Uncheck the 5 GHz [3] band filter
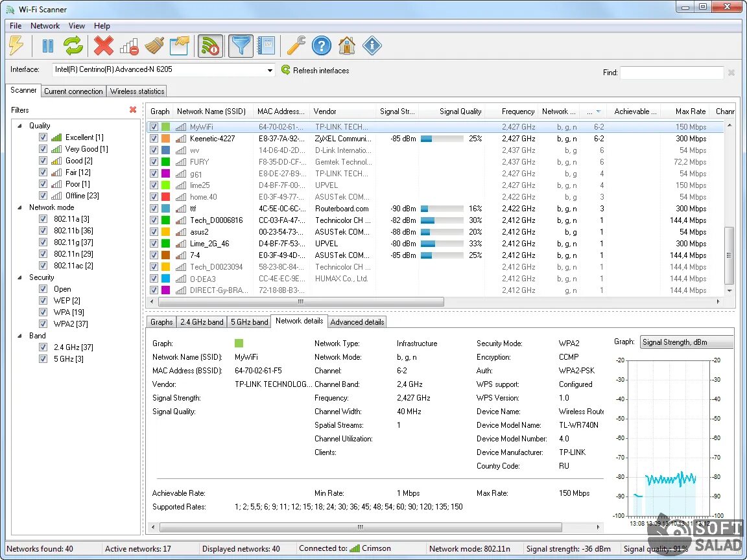Image resolution: width=747 pixels, height=560 pixels. [x=43, y=359]
